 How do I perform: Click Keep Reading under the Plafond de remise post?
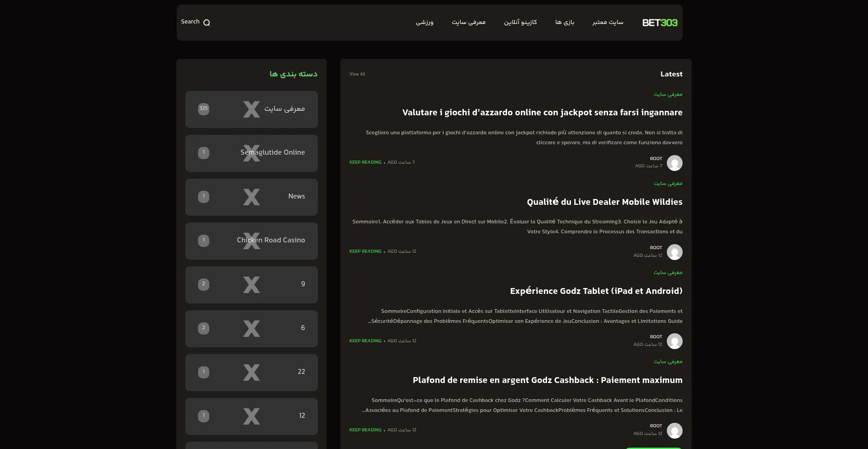[365, 430]
